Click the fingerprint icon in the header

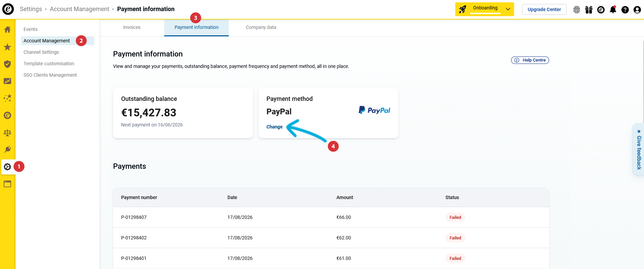pos(577,10)
